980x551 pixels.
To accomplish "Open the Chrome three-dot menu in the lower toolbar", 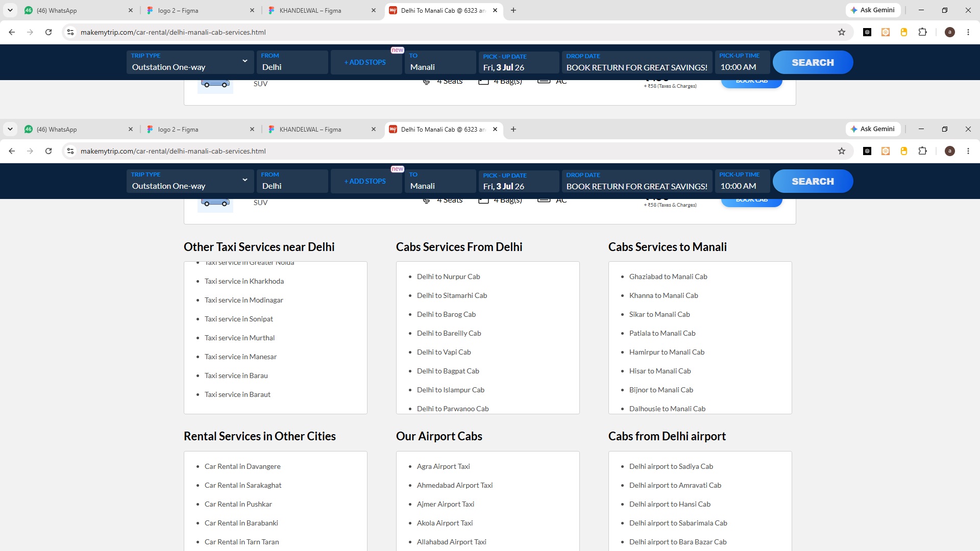I will [968, 151].
